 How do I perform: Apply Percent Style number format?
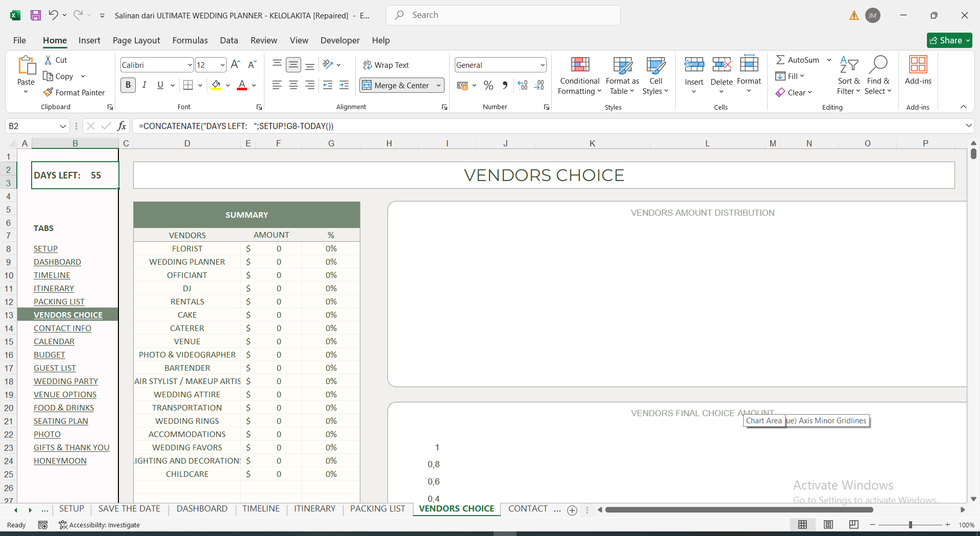[488, 85]
